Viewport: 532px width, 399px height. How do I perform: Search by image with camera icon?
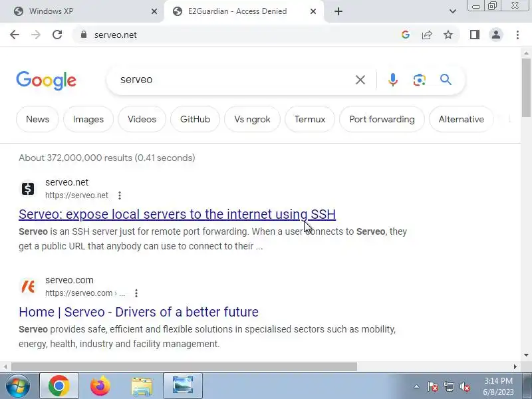pos(420,80)
